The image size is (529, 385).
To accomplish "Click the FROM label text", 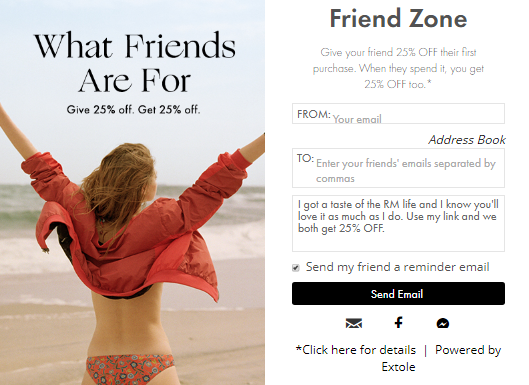I will tap(313, 114).
